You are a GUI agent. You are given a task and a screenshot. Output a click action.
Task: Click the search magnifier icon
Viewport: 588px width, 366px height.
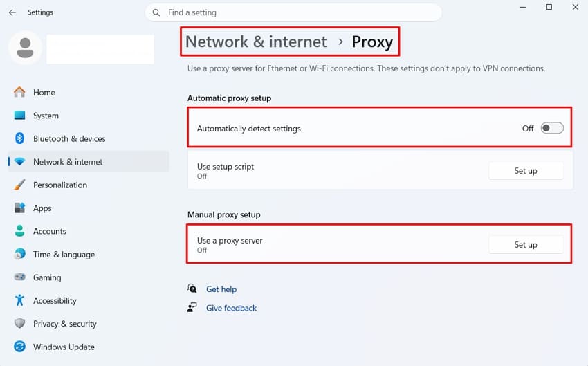coord(156,12)
